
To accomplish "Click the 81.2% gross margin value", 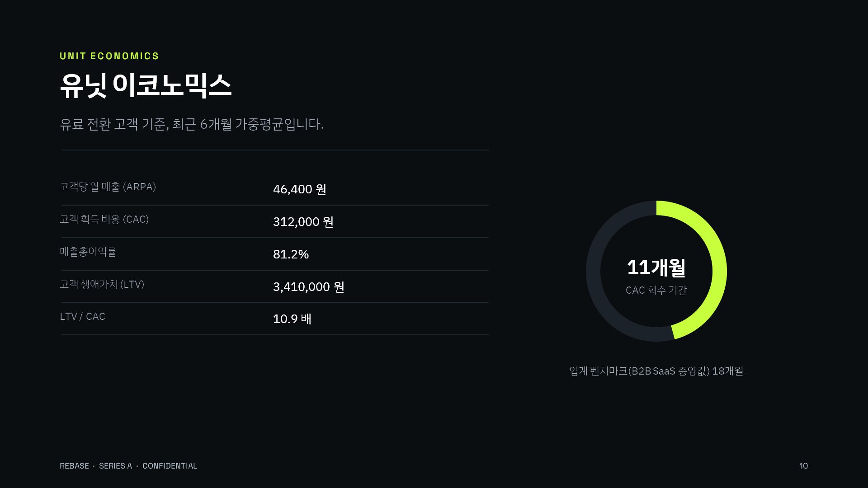I will pyautogui.click(x=291, y=254).
